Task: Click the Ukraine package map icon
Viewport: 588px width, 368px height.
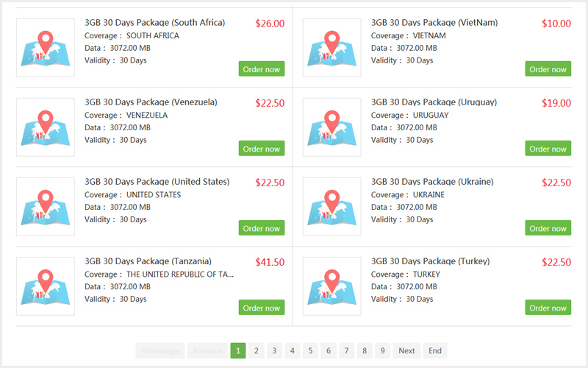Action: [x=332, y=207]
